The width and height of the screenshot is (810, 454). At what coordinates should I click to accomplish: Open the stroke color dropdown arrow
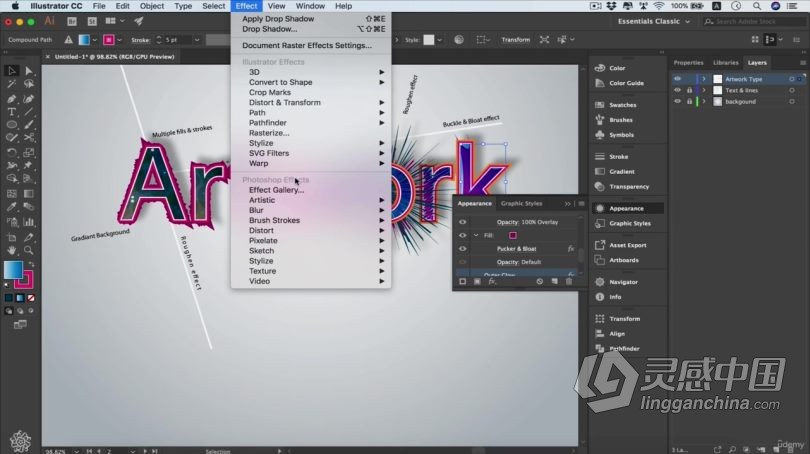(x=120, y=40)
